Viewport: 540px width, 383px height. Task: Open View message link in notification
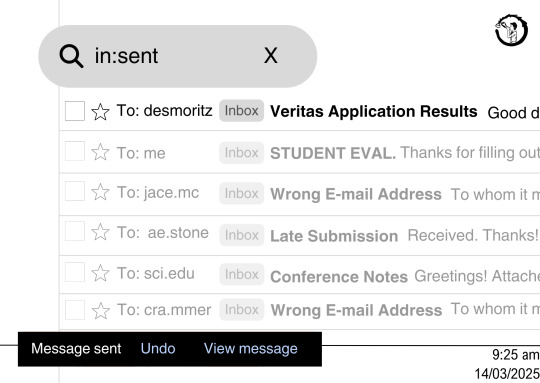click(x=251, y=349)
